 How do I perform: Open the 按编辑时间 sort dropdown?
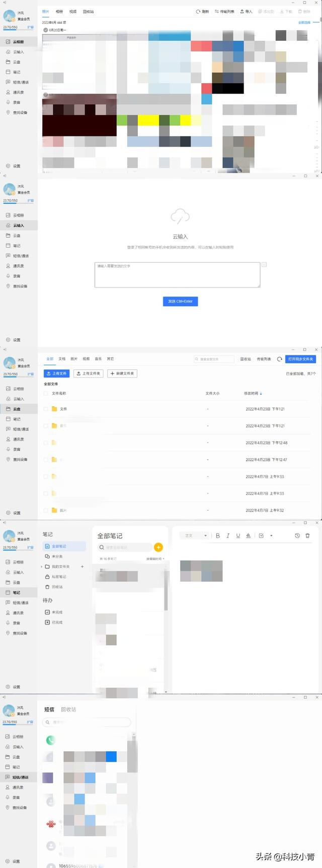[x=155, y=559]
